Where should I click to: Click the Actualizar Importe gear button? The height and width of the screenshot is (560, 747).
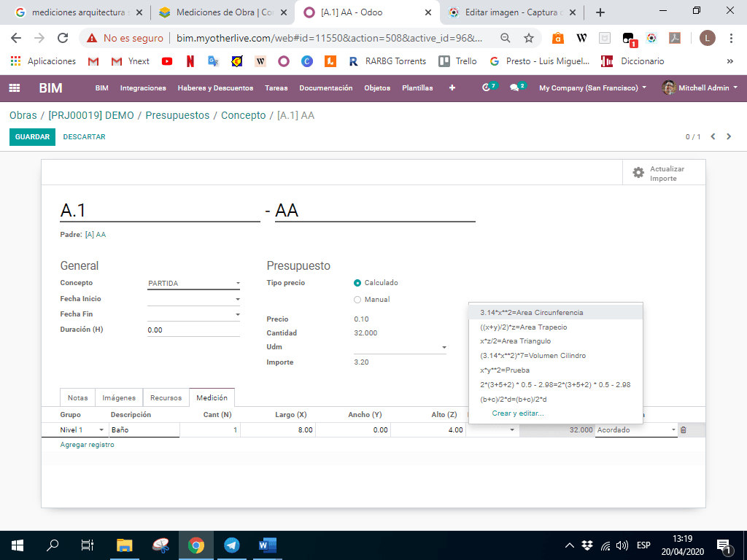(x=664, y=174)
